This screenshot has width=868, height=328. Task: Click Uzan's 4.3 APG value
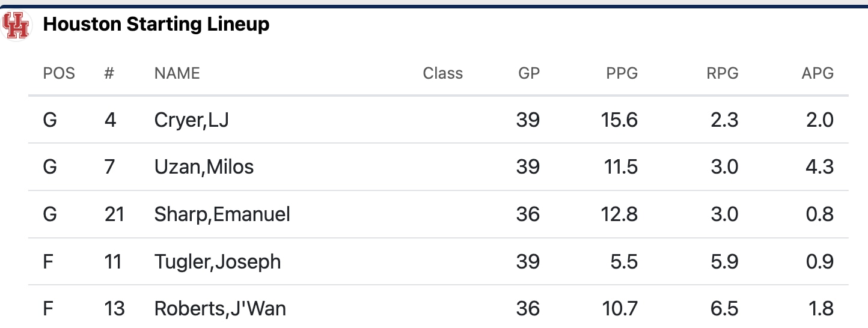(819, 166)
